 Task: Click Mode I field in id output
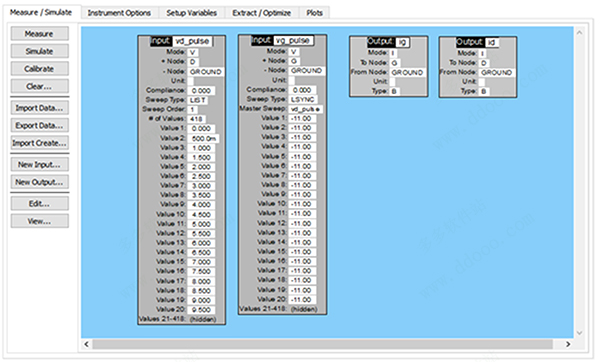[484, 53]
